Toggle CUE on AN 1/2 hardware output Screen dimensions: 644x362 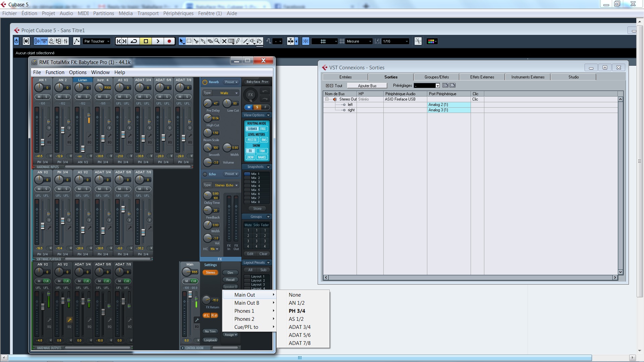pyautogui.click(x=46, y=281)
